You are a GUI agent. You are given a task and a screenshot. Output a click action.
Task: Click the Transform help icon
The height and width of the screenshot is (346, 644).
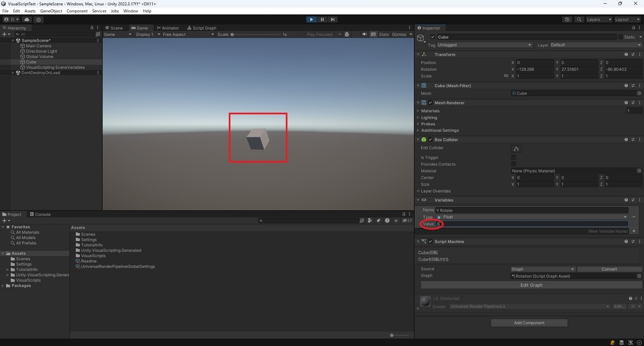tap(626, 54)
